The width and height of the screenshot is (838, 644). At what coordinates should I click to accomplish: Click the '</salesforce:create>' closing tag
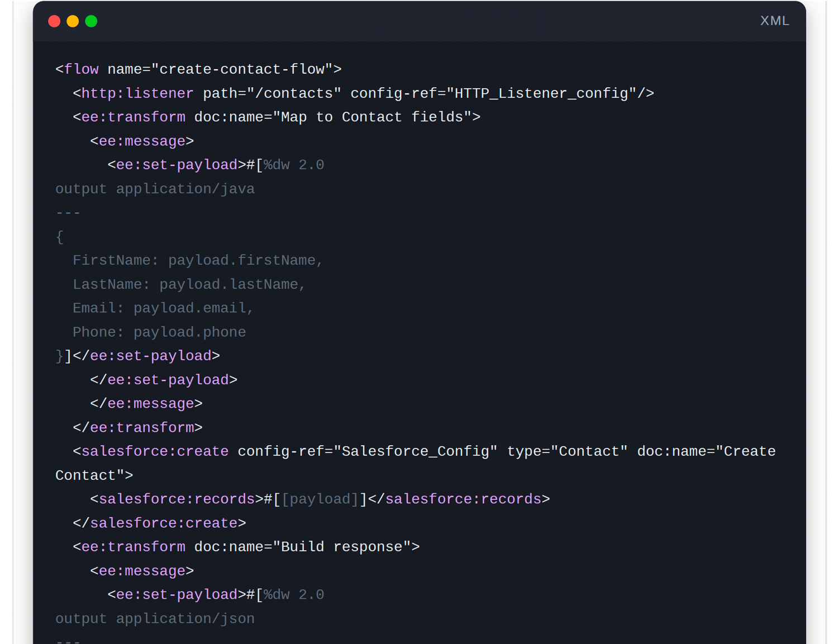pos(159,523)
